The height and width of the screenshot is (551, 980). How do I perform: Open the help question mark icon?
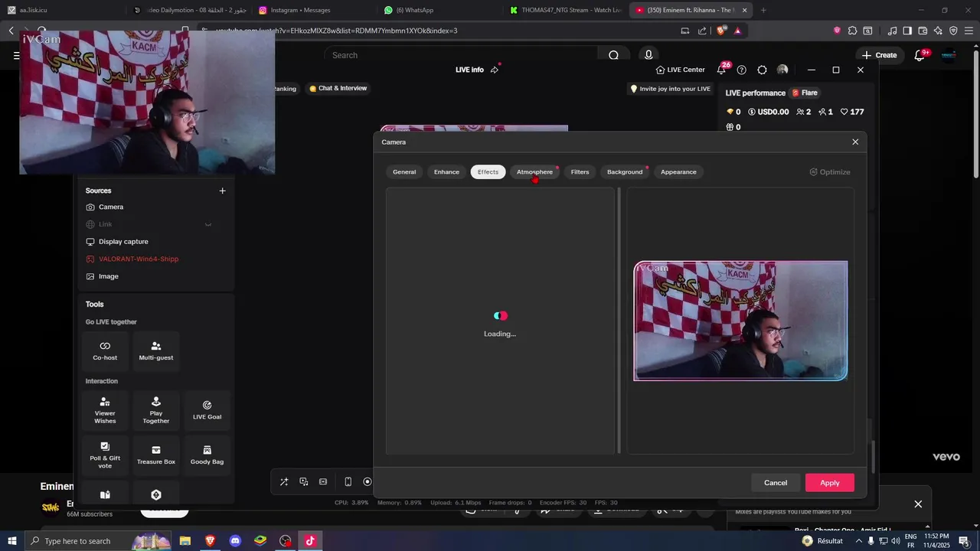(x=741, y=70)
